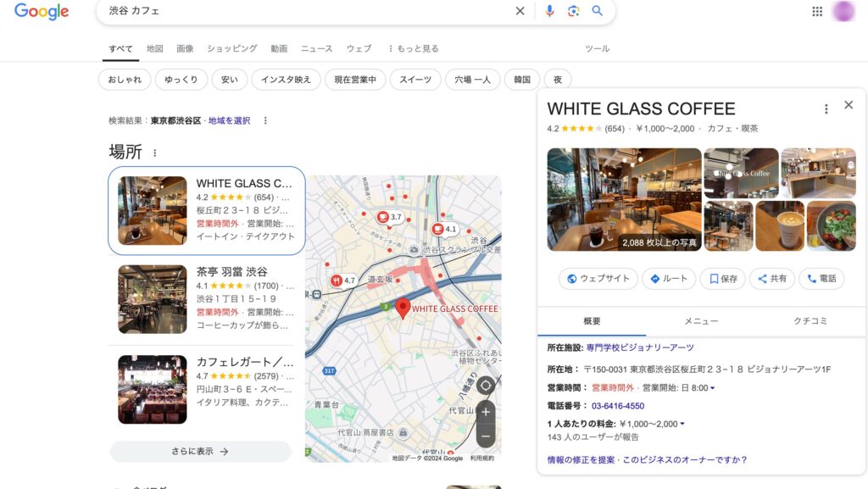The image size is (868, 489).
Task: Click the ウェブサイト button
Action: 598,278
